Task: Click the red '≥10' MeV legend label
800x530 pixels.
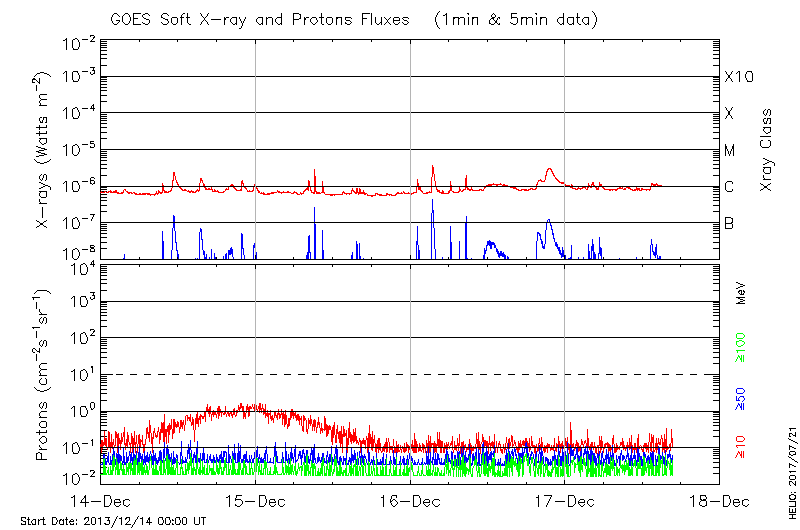Action: [742, 446]
